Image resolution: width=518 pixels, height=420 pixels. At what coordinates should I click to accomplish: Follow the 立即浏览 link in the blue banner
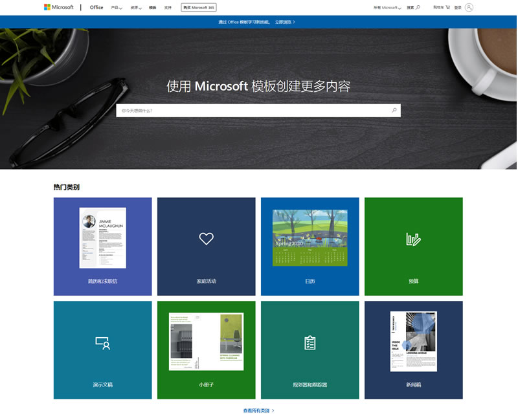(x=285, y=22)
